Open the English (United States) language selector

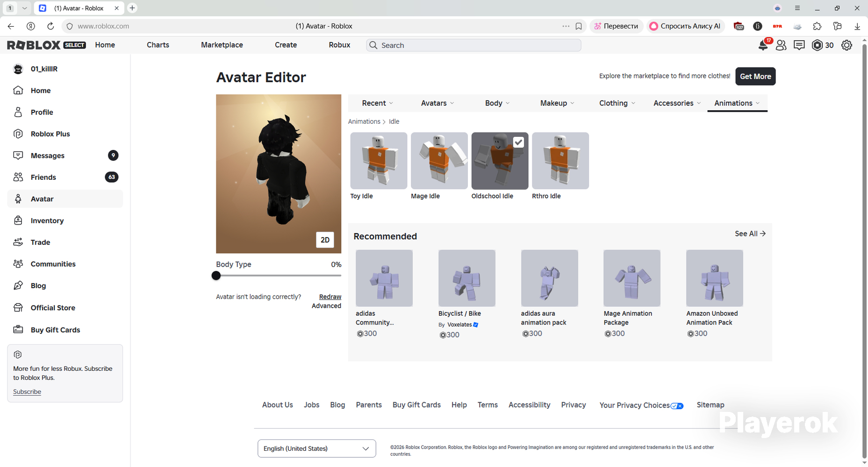pos(316,448)
